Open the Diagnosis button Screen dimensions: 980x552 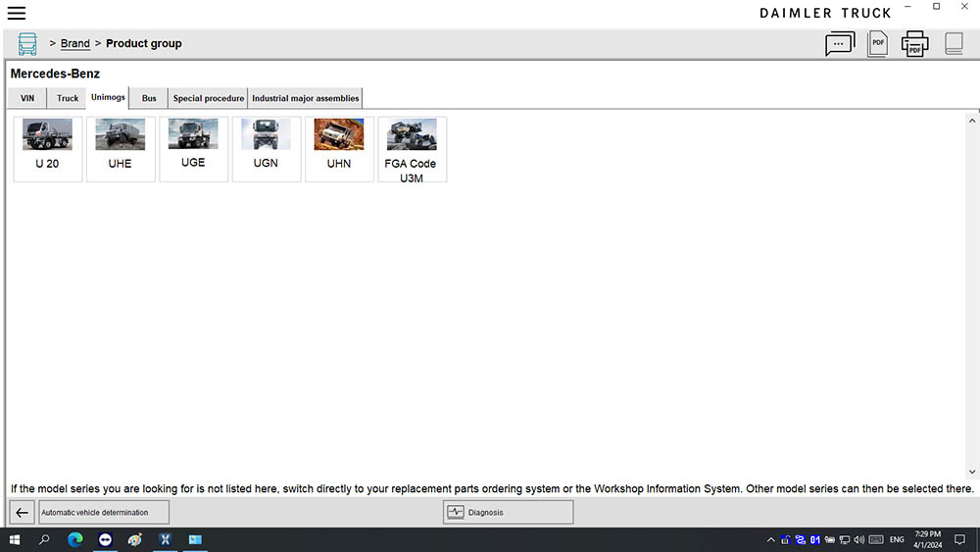pos(508,513)
